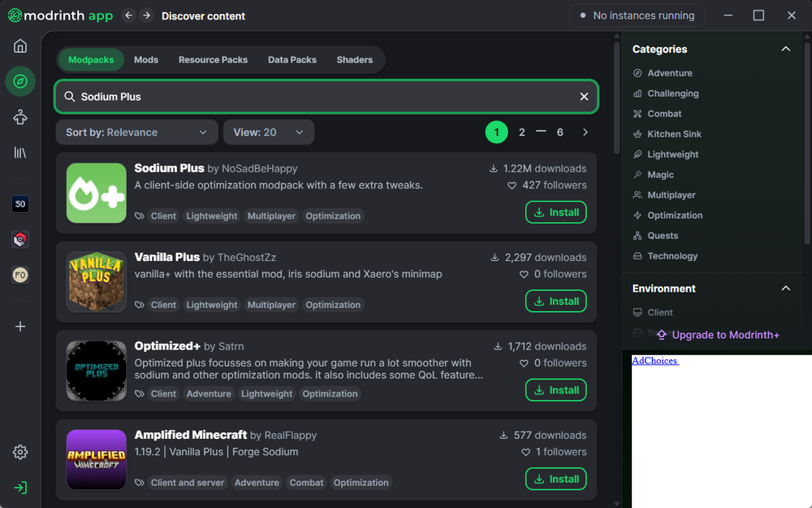Jump to results page 6
The width and height of the screenshot is (812, 508).
pos(559,132)
